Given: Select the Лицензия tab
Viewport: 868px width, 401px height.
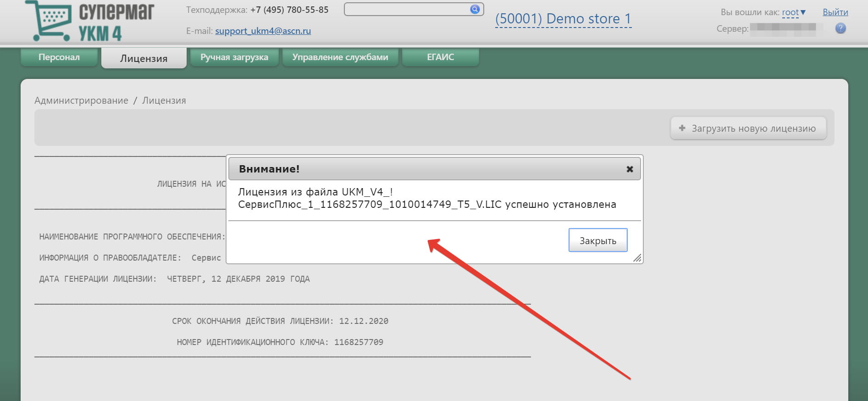Looking at the screenshot, I should click(x=144, y=58).
